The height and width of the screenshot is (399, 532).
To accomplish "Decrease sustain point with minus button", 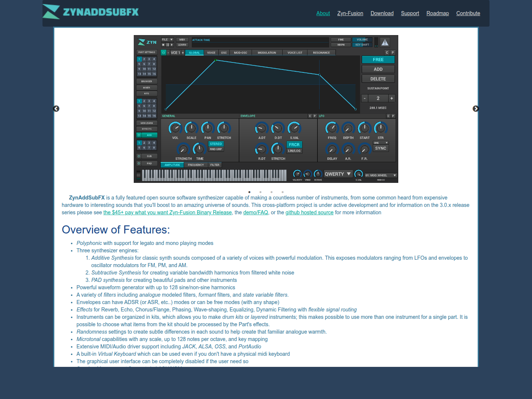I will pos(365,98).
